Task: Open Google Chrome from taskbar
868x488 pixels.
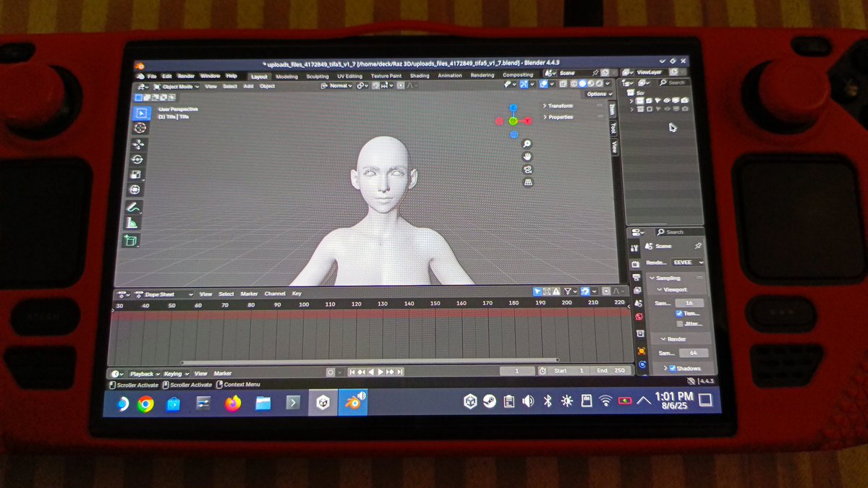Action: 145,404
